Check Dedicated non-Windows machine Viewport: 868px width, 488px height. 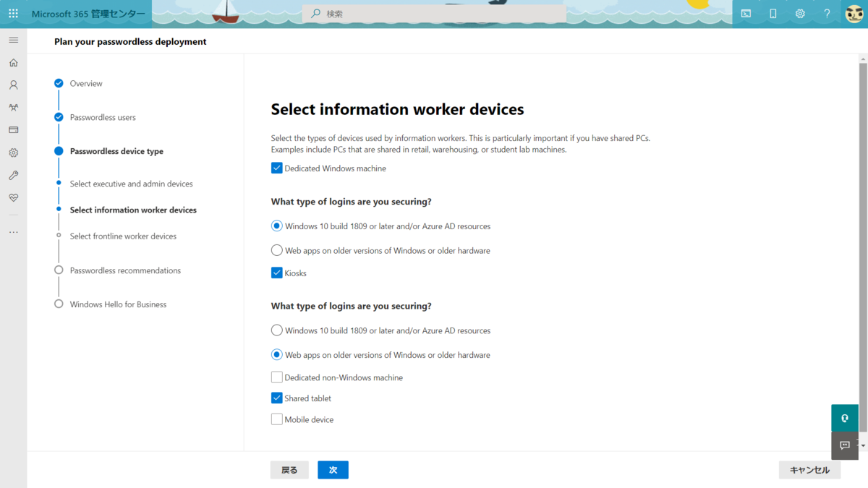click(276, 377)
